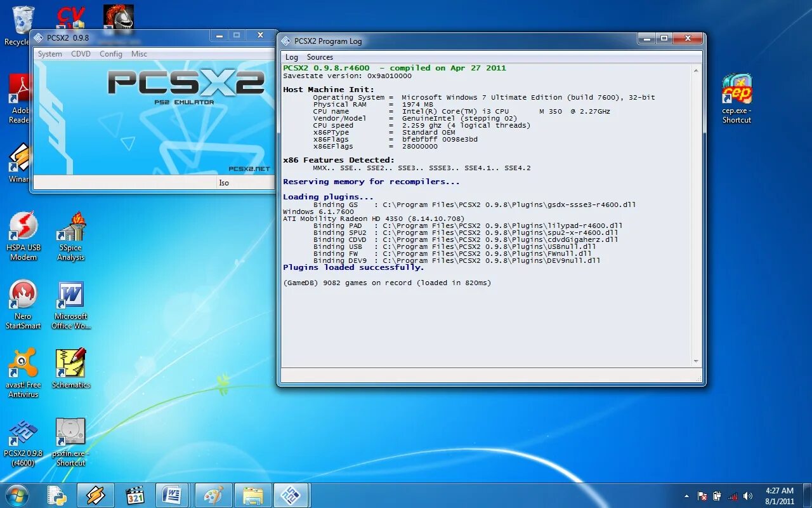Click the PCSX2.NET link on the splash banner

pos(249,169)
